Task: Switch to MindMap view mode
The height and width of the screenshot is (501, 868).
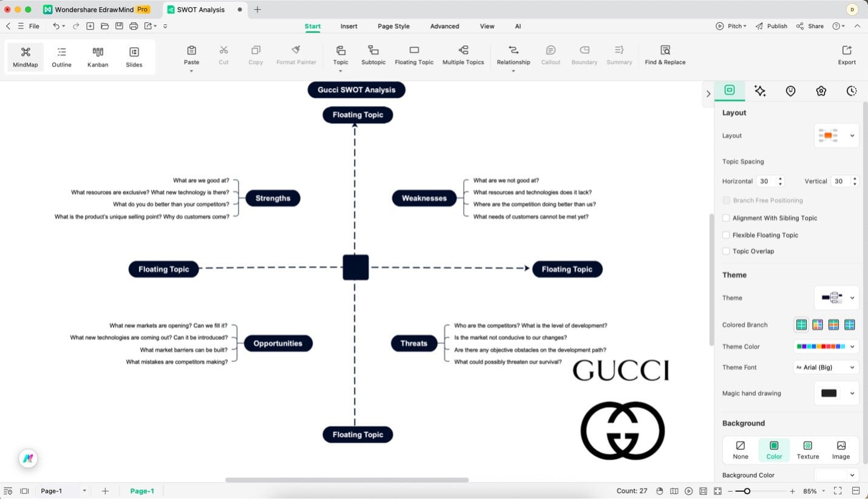Action: [25, 57]
